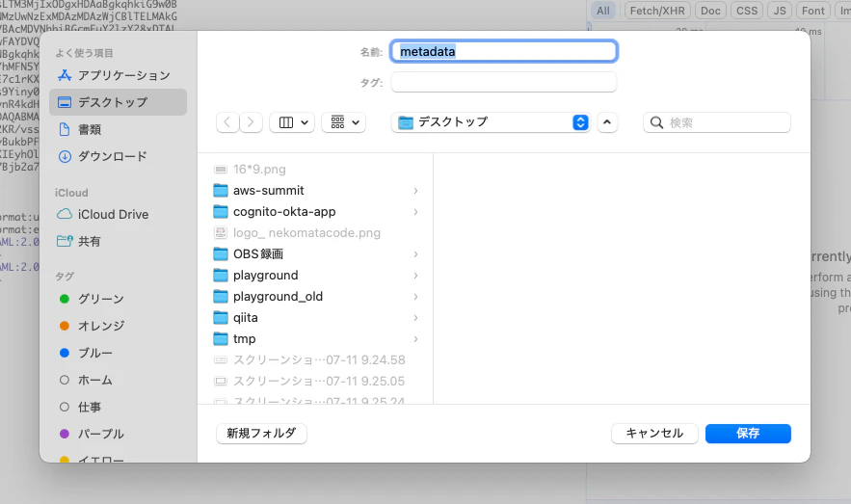Click the 名前 filename field
This screenshot has height=504, width=851.
click(504, 51)
